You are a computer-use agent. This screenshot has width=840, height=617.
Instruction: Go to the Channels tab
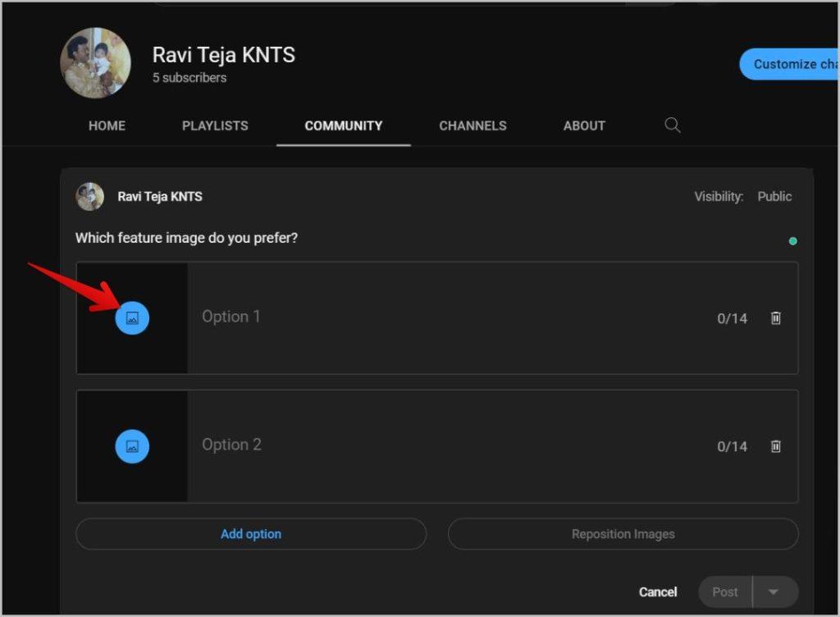pos(472,126)
